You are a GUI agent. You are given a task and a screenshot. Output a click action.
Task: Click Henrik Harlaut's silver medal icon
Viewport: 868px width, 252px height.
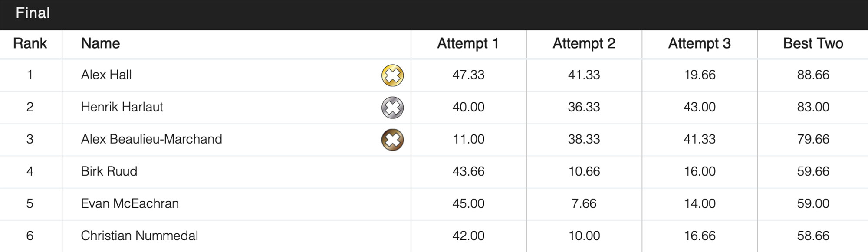point(392,108)
